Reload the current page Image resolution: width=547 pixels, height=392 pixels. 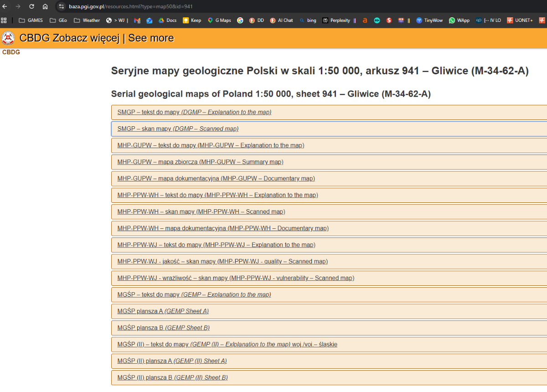coord(31,7)
